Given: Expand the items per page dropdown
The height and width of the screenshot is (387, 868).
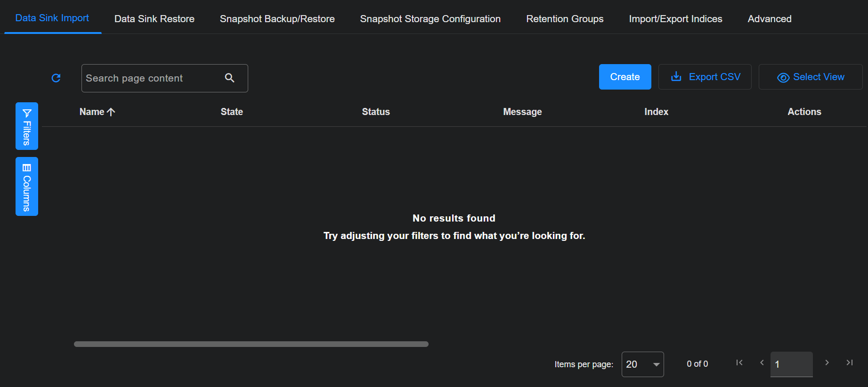Looking at the screenshot, I should (642, 364).
